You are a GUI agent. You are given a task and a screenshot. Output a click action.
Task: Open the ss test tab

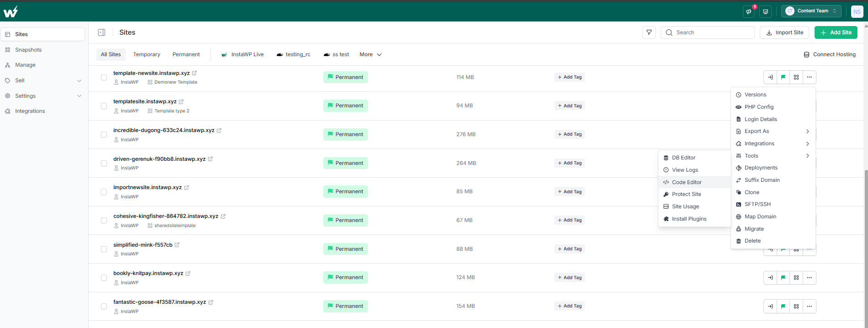pos(337,54)
